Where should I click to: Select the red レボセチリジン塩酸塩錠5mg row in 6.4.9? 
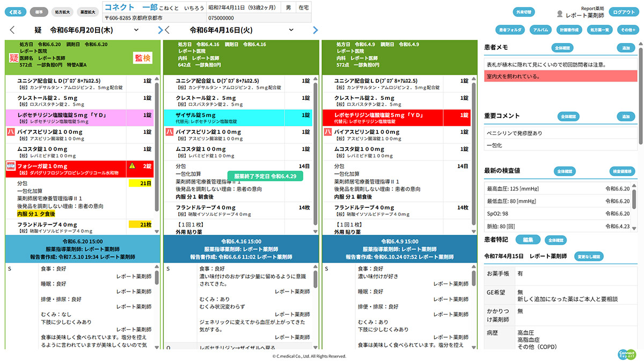tap(396, 118)
